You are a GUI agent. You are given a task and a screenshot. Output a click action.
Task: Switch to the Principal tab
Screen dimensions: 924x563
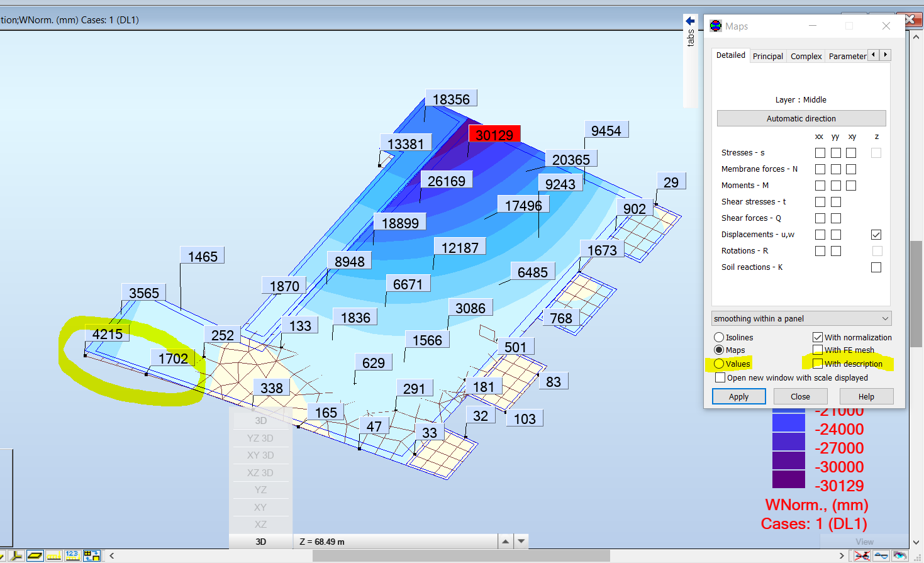[768, 56]
